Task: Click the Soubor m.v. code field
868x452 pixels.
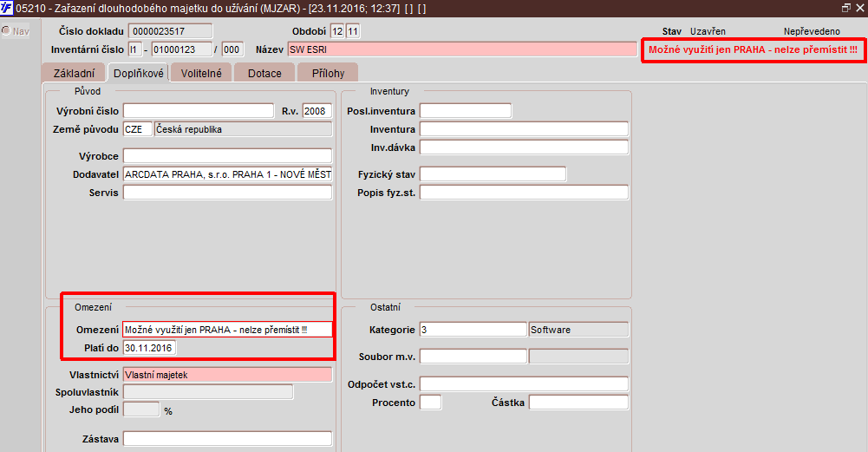Action: point(473,357)
